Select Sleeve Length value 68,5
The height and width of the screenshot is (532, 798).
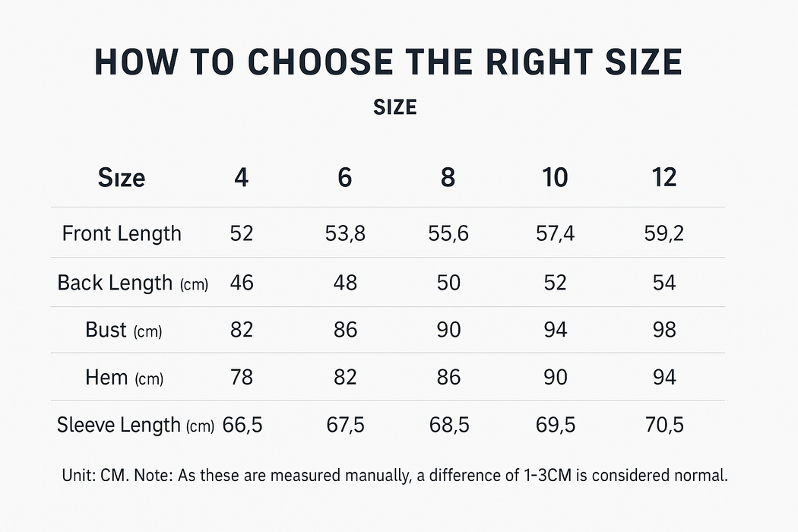click(x=448, y=425)
